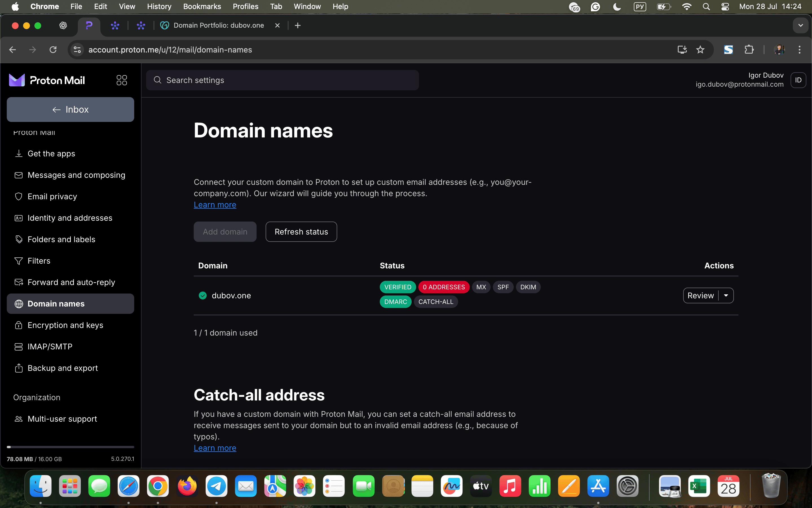The width and height of the screenshot is (812, 508).
Task: Click the SPF status badge
Action: pos(503,287)
